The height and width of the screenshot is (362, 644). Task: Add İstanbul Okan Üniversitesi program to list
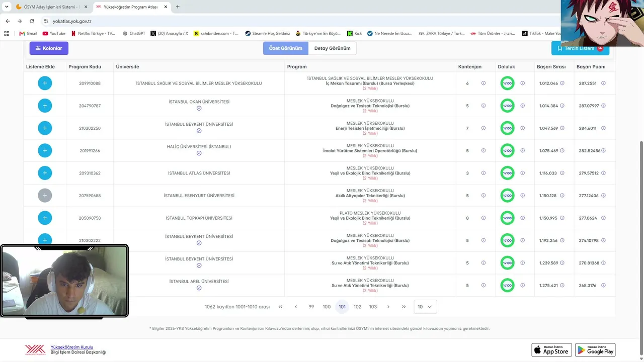[x=45, y=106]
